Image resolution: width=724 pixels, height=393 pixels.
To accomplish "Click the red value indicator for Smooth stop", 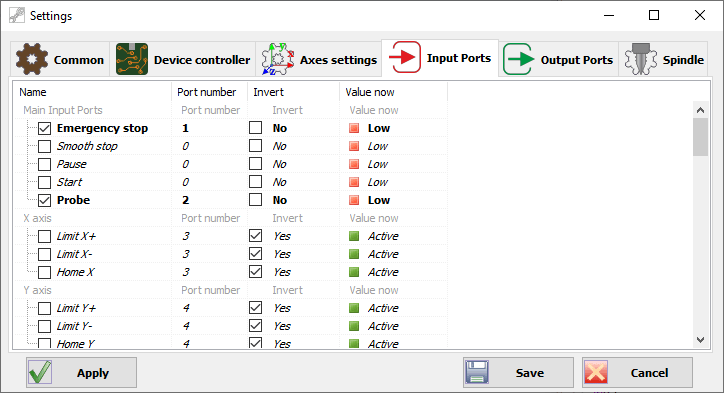I will click(x=354, y=146).
